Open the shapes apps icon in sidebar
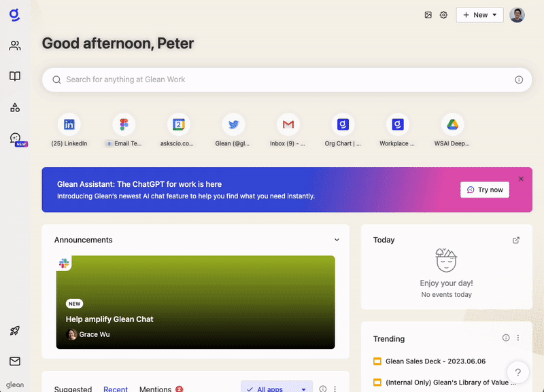This screenshot has width=544, height=392. (14, 107)
